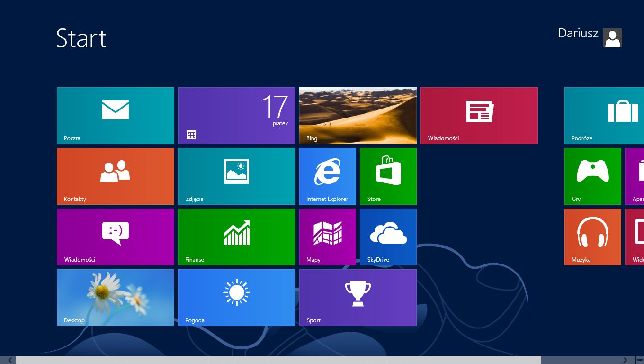Open the Mapy maps tile
644x364 pixels.
(x=328, y=237)
